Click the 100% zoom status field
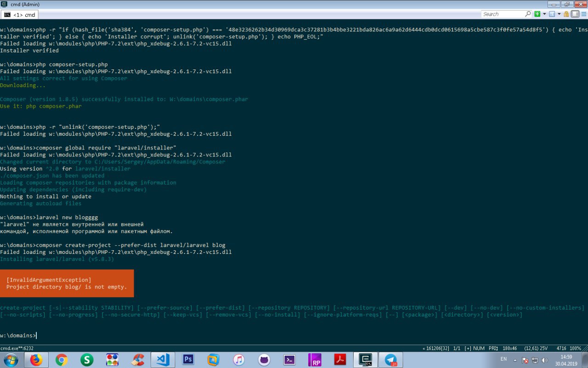 point(575,348)
